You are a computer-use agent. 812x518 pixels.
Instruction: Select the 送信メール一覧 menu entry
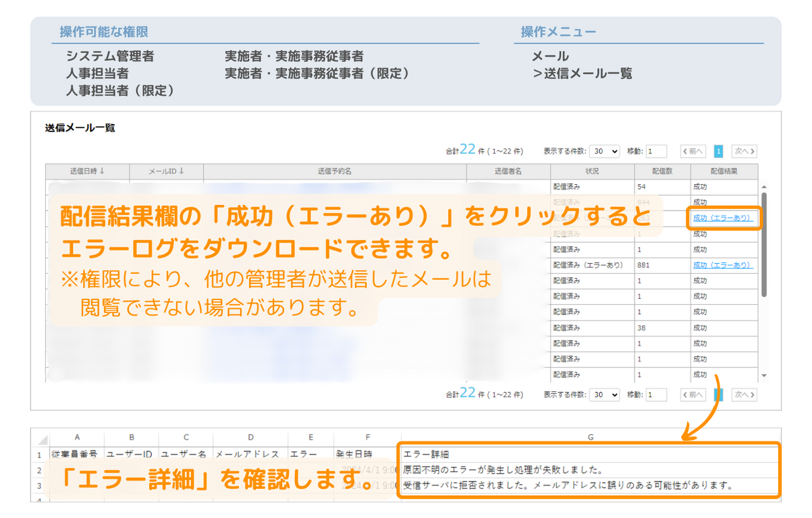583,73
